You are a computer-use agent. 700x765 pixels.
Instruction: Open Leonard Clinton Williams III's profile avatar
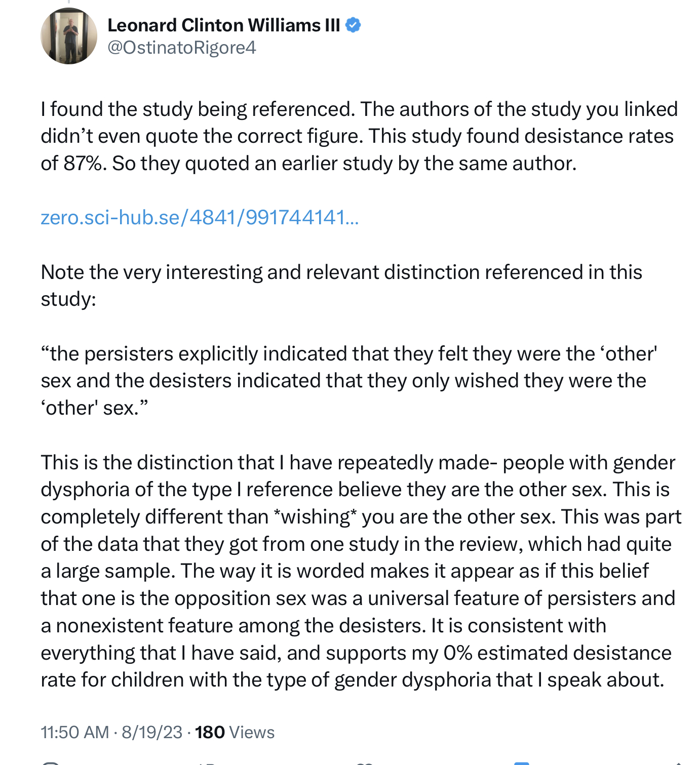(68, 36)
